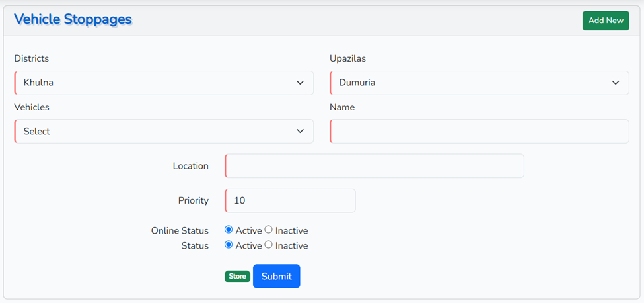Image resolution: width=644 pixels, height=303 pixels.
Task: Click the Online Status label text
Action: 180,231
